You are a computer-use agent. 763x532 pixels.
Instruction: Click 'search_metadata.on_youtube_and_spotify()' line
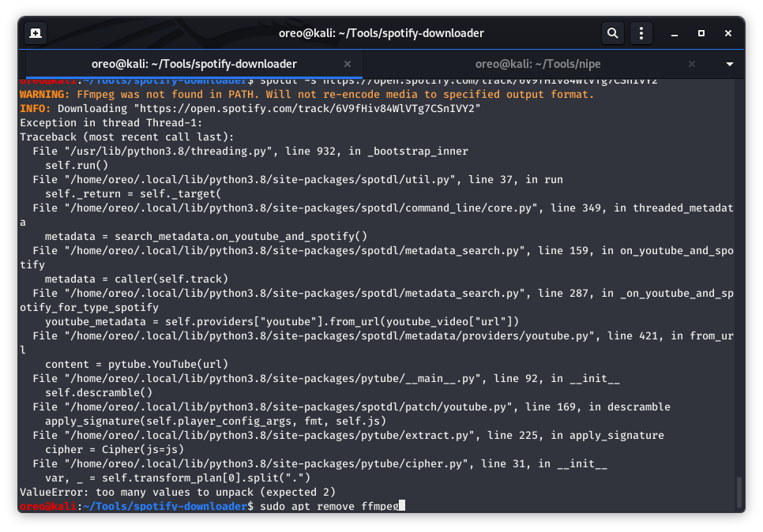206,236
